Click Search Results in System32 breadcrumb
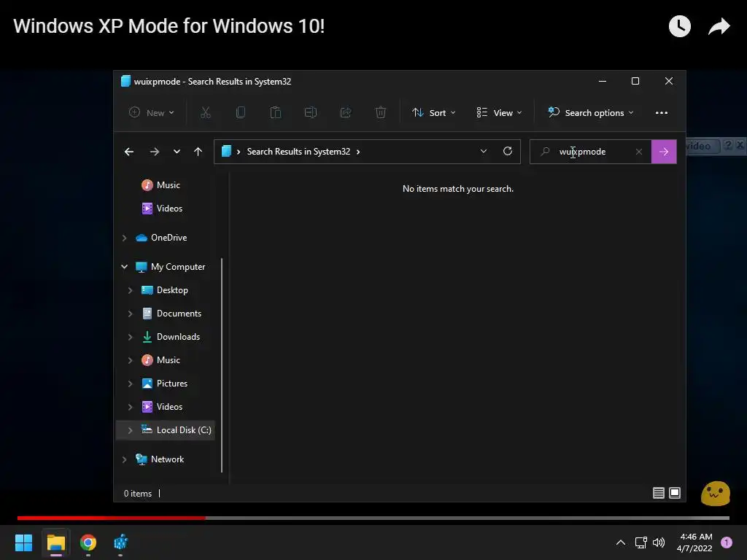 pos(298,152)
